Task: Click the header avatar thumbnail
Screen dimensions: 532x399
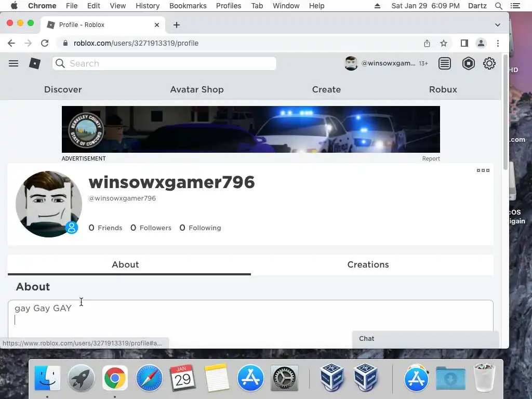Action: tap(351, 63)
